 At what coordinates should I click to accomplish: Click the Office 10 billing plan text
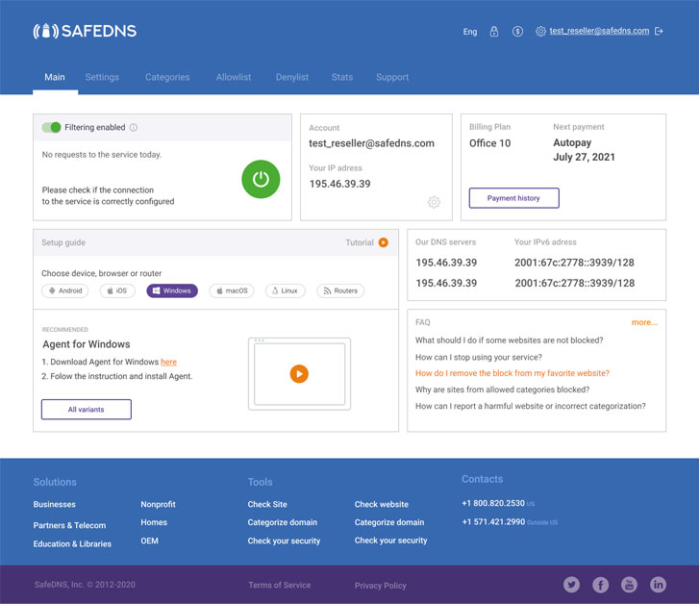489,143
